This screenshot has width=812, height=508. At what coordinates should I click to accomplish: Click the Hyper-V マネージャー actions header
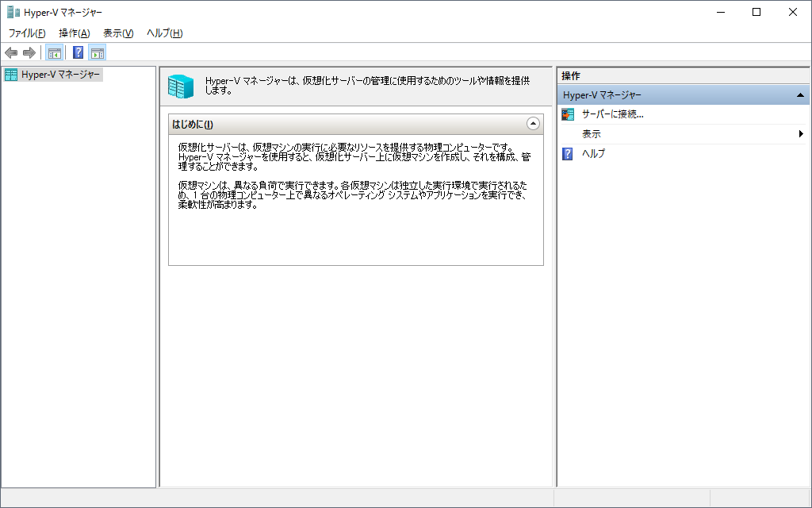coord(684,95)
